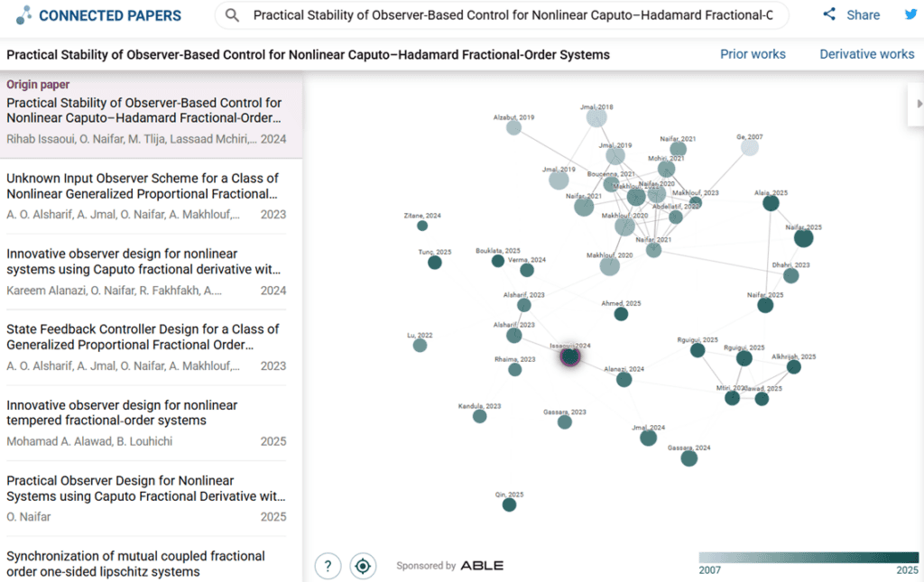The width and height of the screenshot is (924, 582).
Task: Click the search magnifier icon
Action: click(232, 15)
